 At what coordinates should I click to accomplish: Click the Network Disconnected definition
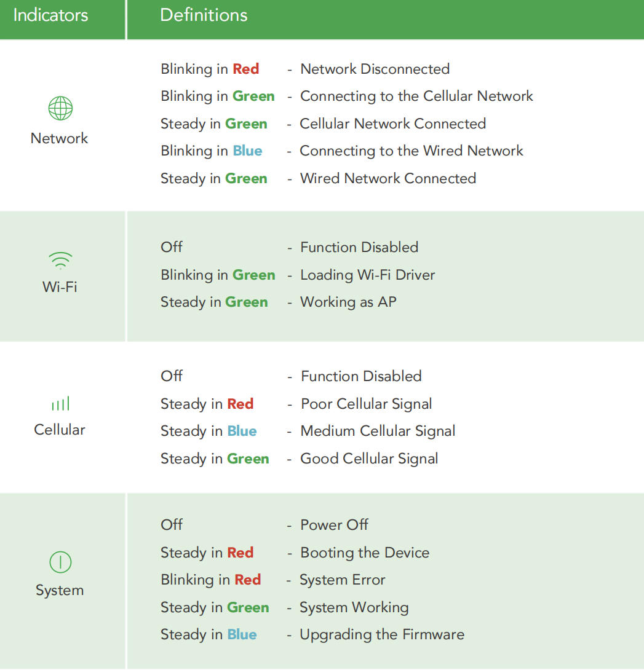(375, 69)
